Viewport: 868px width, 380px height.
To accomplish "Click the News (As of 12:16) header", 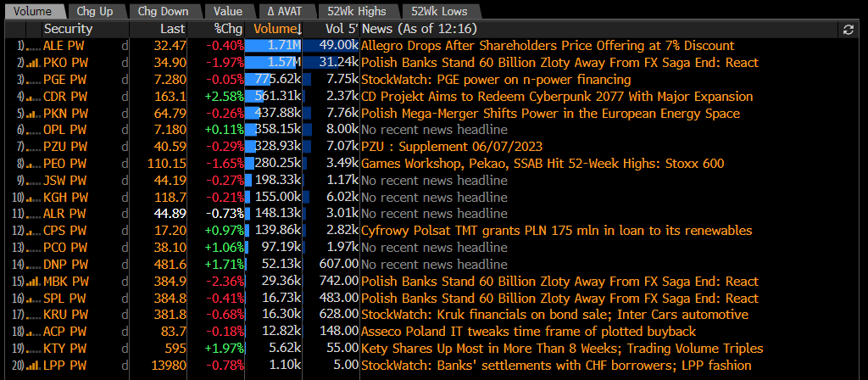I will click(420, 29).
